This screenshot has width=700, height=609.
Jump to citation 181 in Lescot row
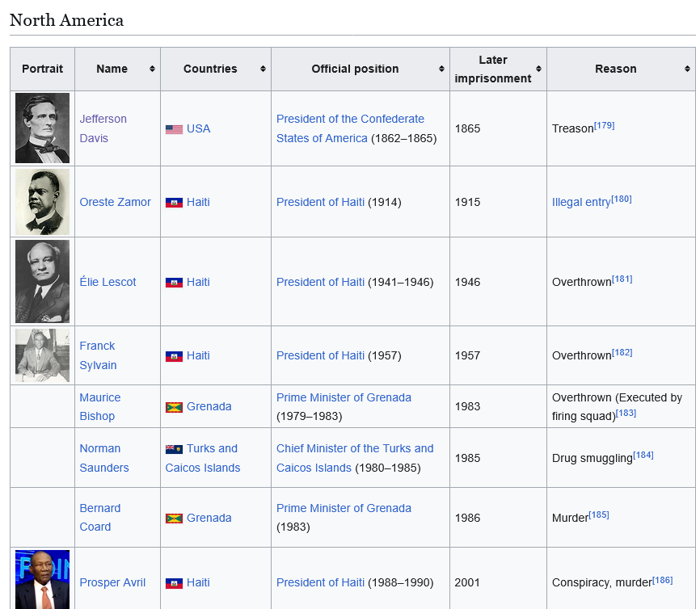[622, 279]
